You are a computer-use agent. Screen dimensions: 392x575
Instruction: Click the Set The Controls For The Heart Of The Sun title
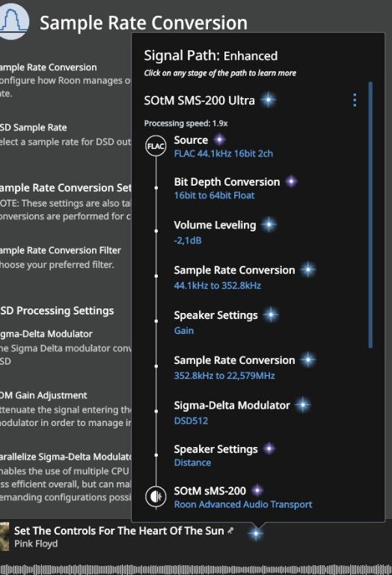[x=119, y=531]
